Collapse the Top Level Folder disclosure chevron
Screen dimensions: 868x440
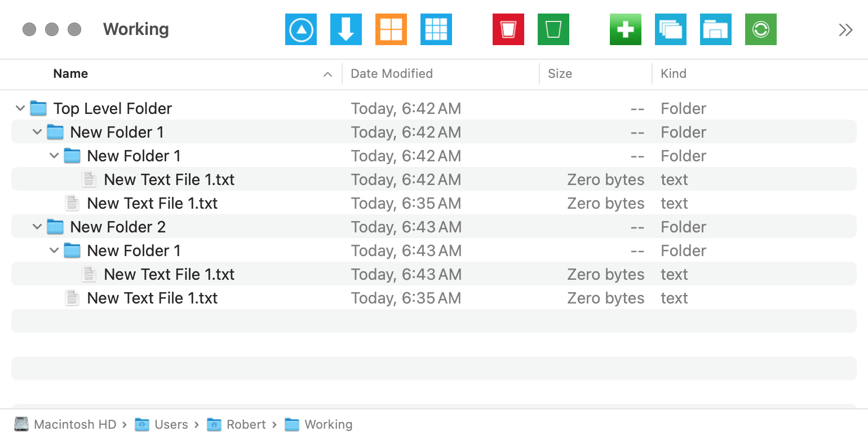20,108
